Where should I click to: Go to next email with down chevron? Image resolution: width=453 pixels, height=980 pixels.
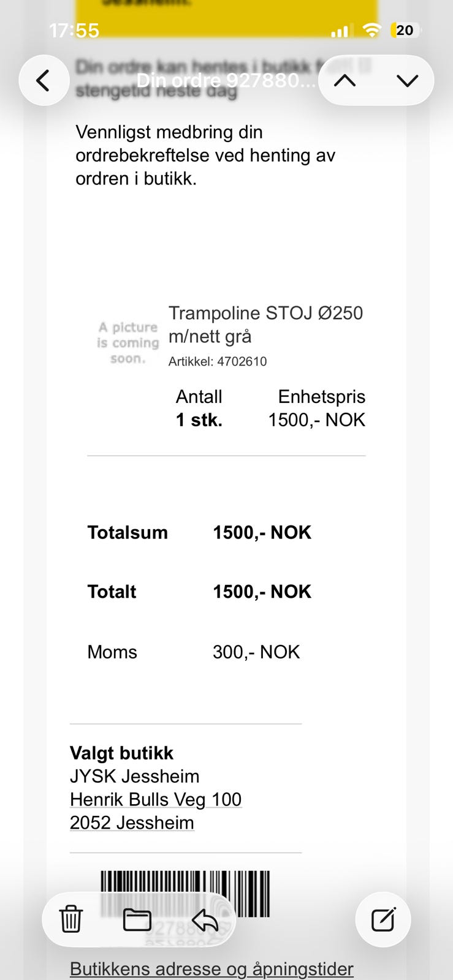[x=408, y=80]
